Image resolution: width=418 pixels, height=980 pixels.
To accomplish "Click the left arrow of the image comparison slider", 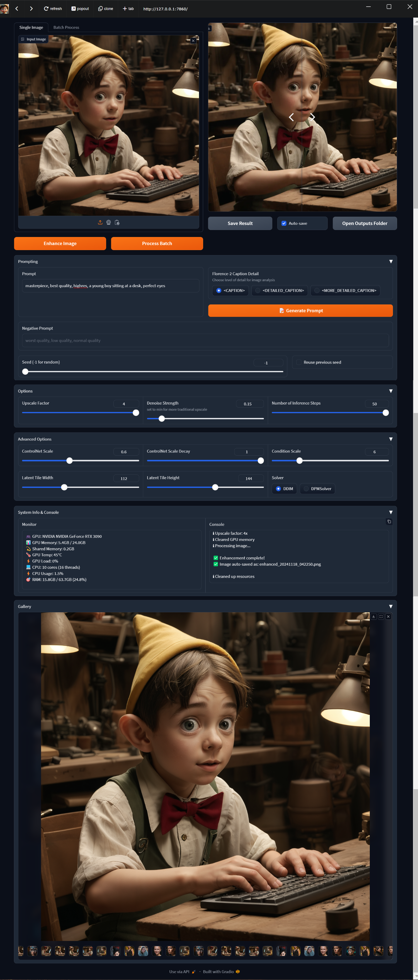I will coord(291,117).
